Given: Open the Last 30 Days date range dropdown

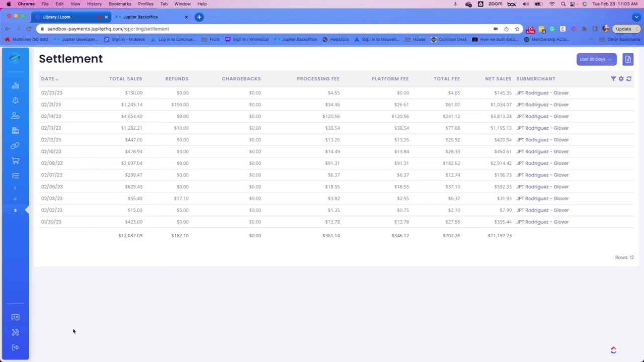Looking at the screenshot, I should pos(596,59).
